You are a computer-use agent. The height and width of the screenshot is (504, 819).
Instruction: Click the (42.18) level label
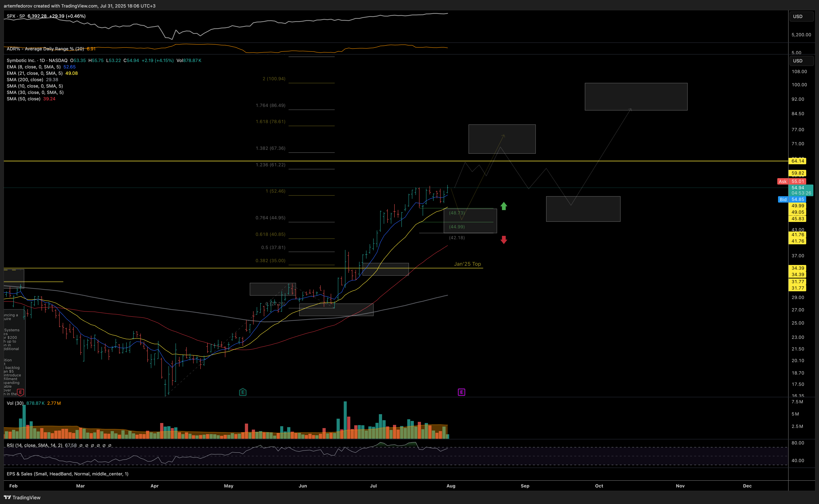457,238
